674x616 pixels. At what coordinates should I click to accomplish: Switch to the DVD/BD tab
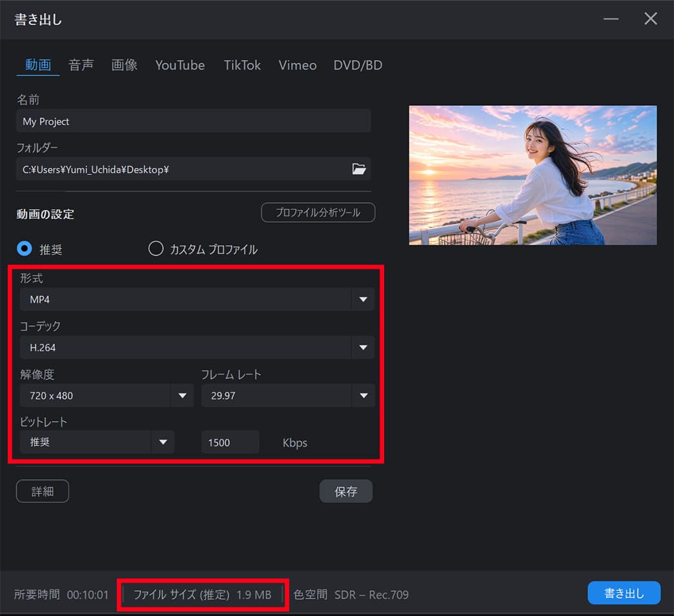[x=358, y=65]
